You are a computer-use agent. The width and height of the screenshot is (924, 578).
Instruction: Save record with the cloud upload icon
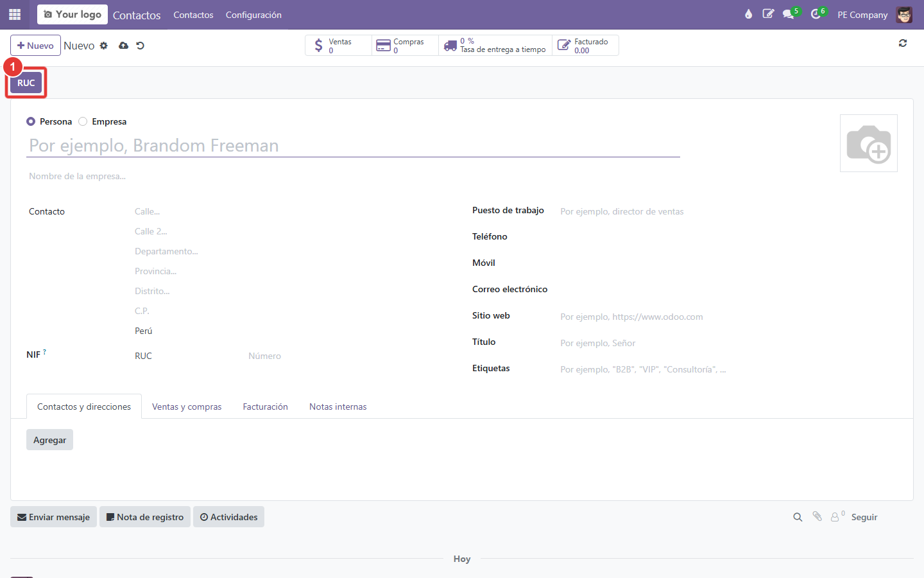124,46
